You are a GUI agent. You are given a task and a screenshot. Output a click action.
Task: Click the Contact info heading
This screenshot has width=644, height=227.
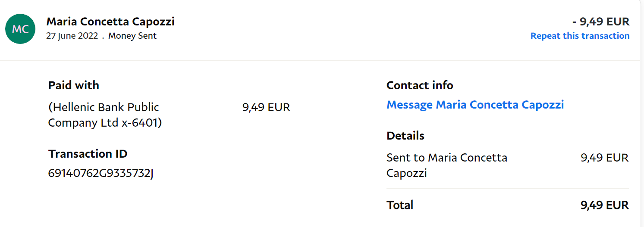(420, 85)
